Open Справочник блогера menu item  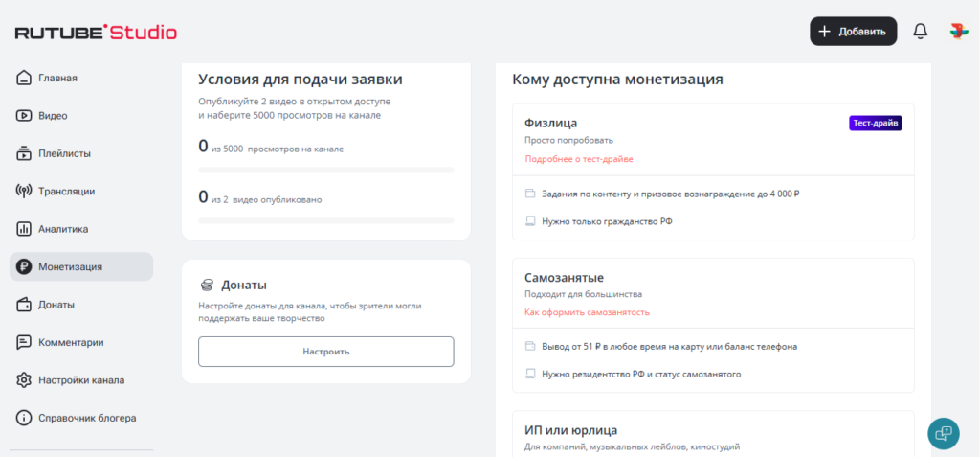[x=81, y=418]
